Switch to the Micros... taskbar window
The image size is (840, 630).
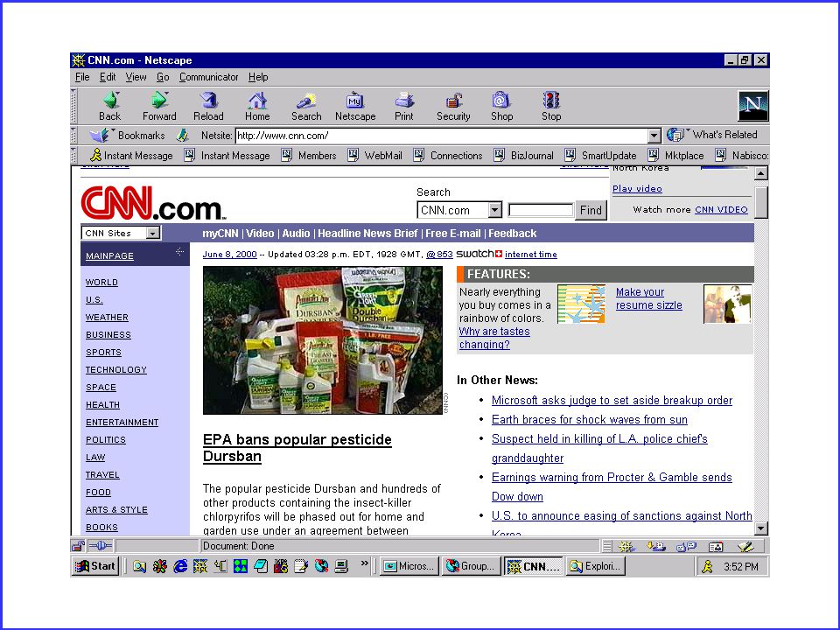[x=409, y=566]
